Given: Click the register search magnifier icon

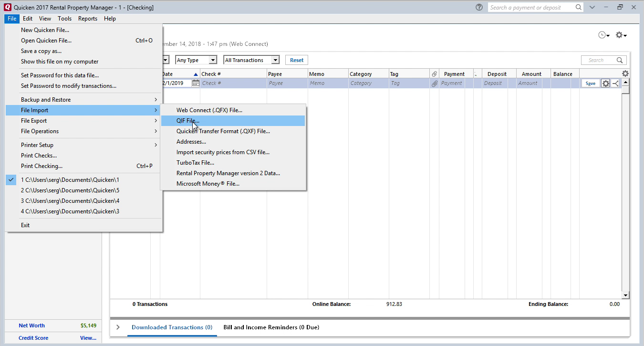Looking at the screenshot, I should click(x=620, y=60).
